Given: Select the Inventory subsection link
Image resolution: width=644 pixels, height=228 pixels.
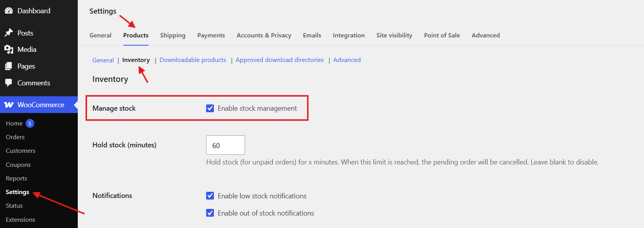Looking at the screenshot, I should [x=136, y=60].
